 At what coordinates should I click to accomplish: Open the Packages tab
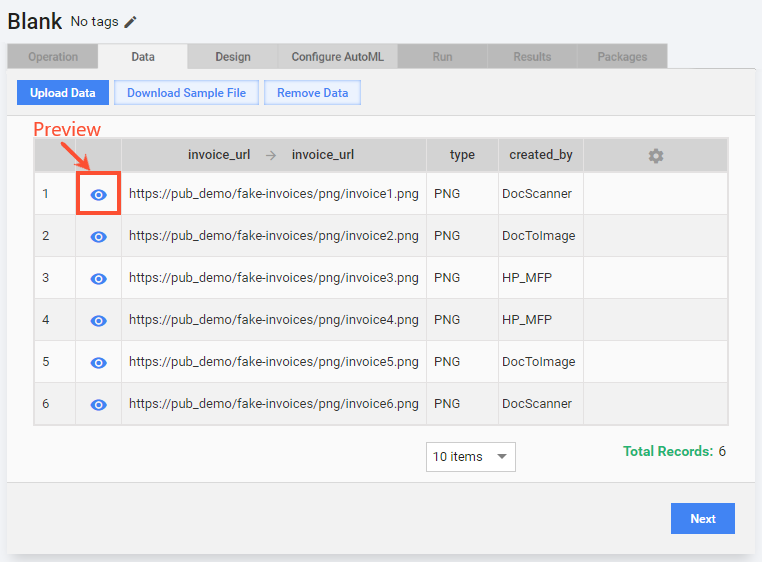[622, 56]
